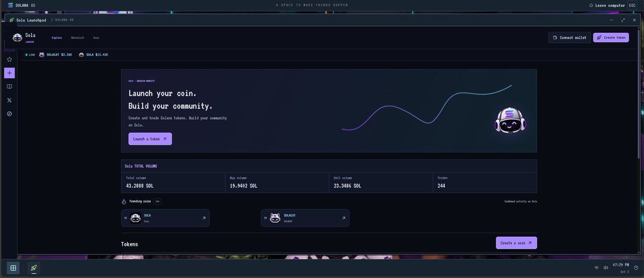Click the flame icon beside Trending coins
644x278 pixels.
(x=123, y=202)
